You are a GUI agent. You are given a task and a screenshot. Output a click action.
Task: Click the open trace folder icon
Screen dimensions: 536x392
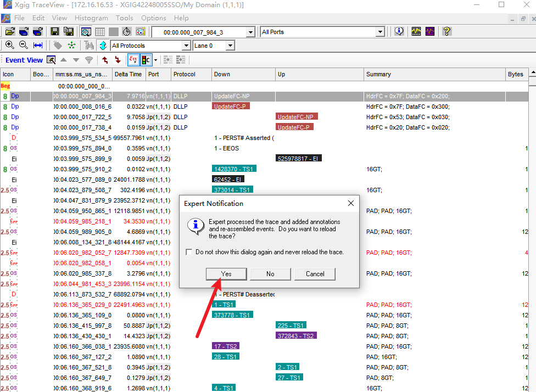(10, 32)
